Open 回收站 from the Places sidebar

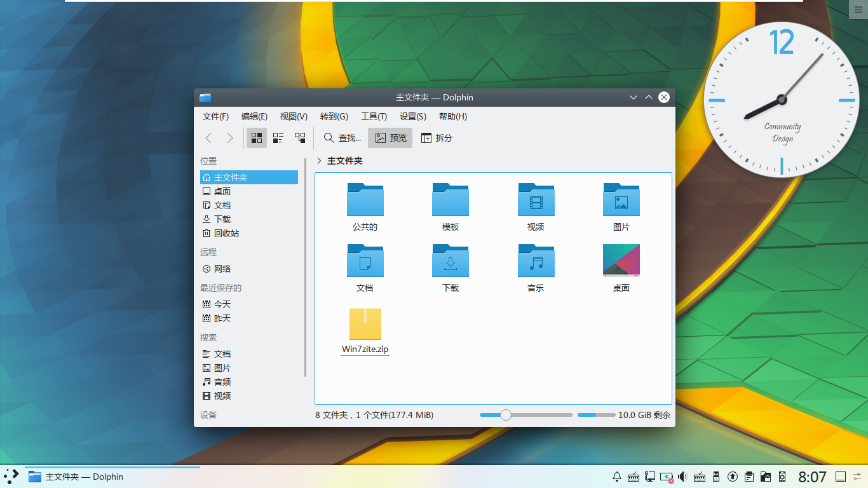(x=226, y=233)
